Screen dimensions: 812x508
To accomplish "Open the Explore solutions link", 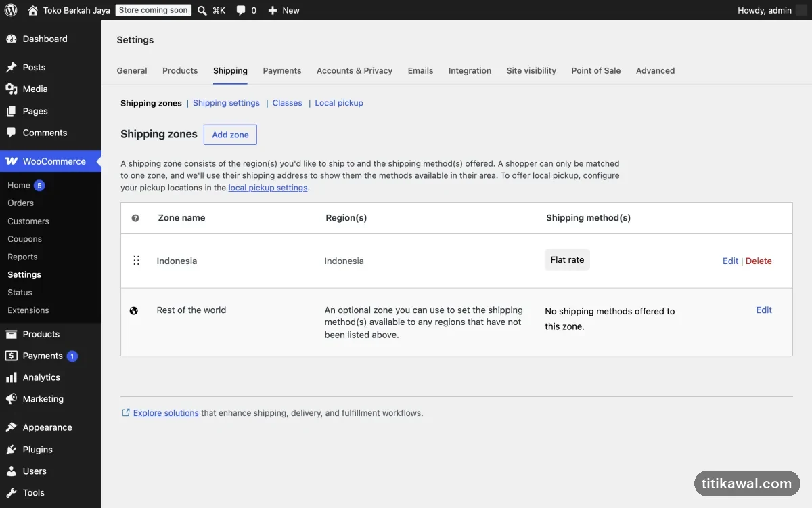I will 166,412.
